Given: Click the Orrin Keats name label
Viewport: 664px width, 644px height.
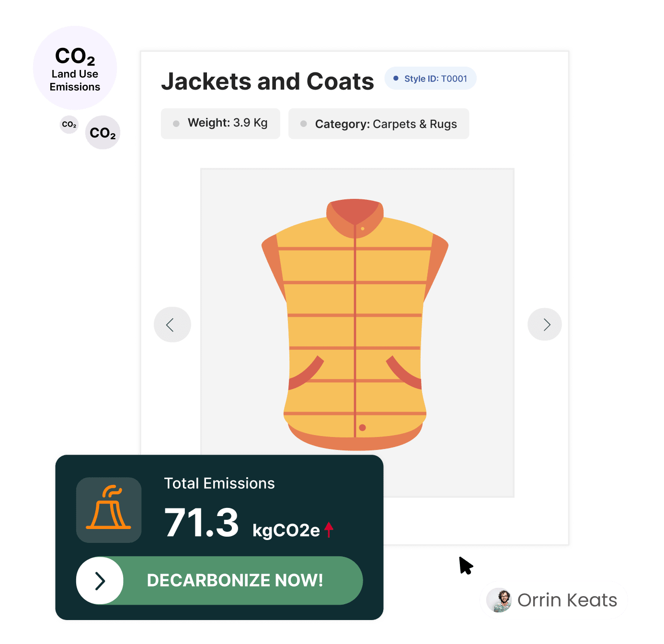Looking at the screenshot, I should (x=567, y=600).
